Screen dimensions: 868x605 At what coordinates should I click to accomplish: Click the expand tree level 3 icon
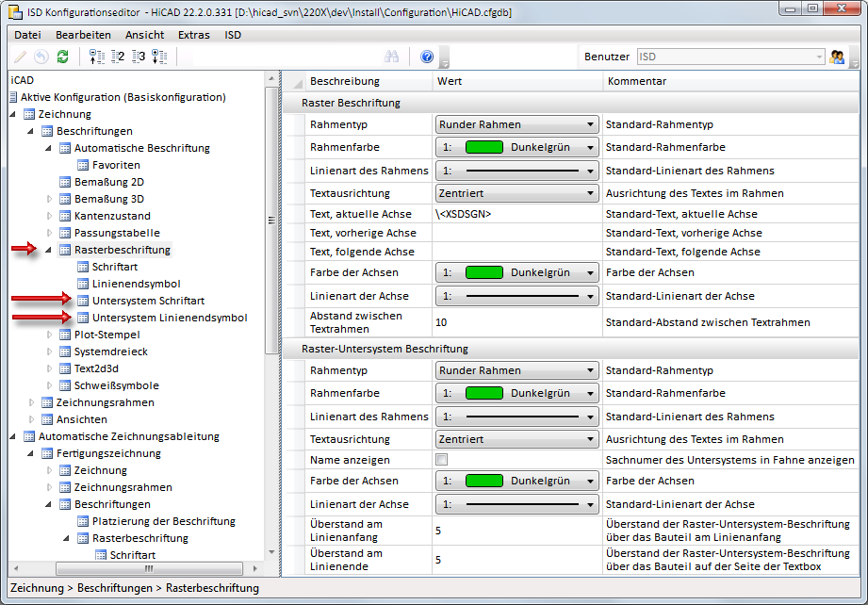tap(139, 57)
